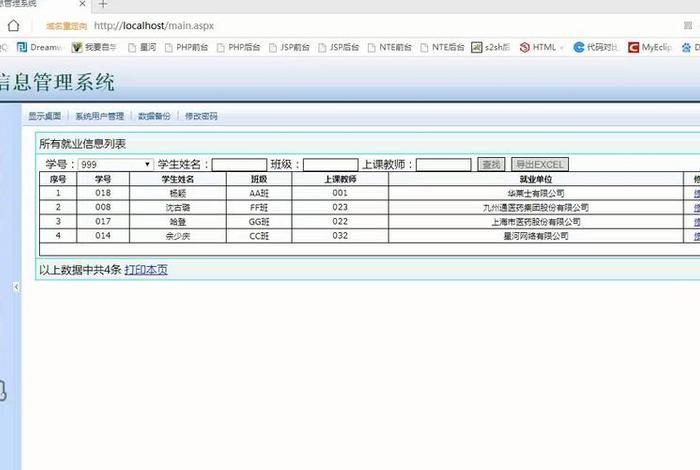The height and width of the screenshot is (470, 700).
Task: Focus the 学生姓名 text field
Action: [x=239, y=164]
